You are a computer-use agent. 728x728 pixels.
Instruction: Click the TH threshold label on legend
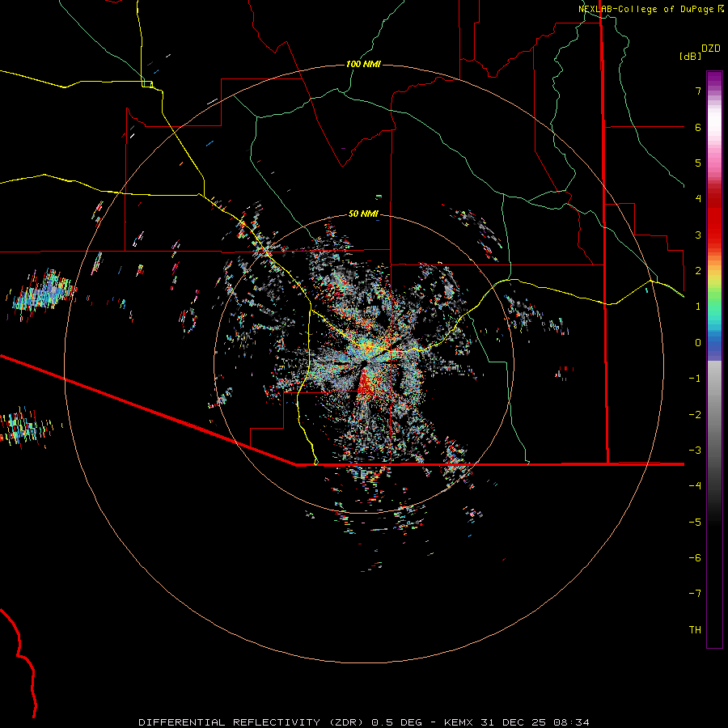pos(695,630)
